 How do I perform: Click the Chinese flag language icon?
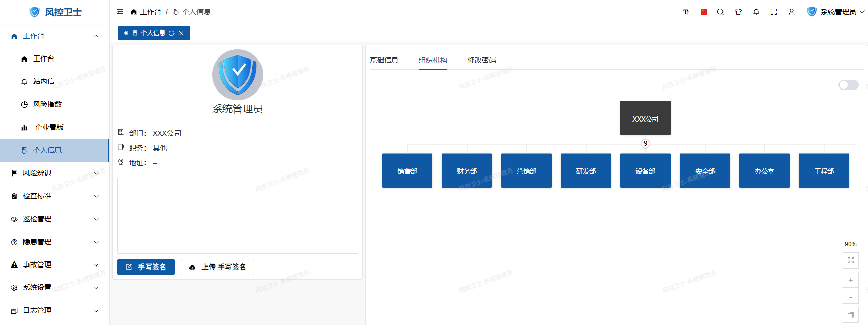704,12
